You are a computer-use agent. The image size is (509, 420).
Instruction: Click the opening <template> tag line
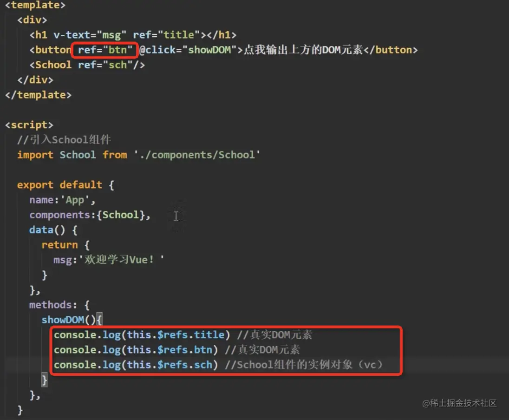pos(35,5)
